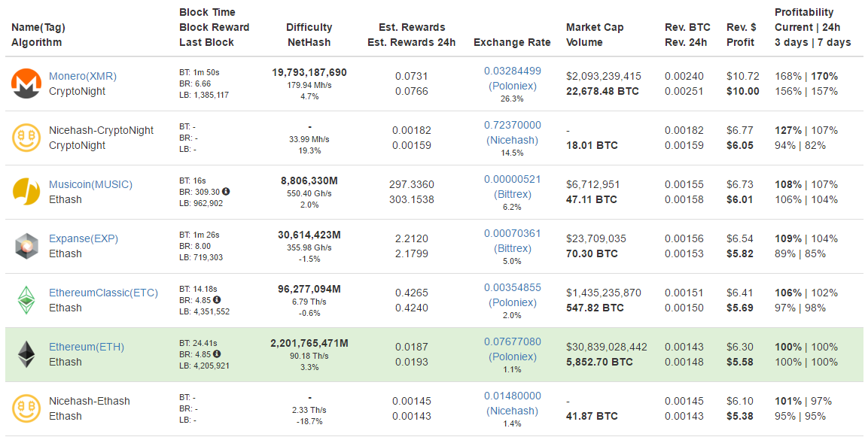Select Nicehash-Ethash volume 41.87 BTC
This screenshot has height=440, width=868.
[592, 416]
